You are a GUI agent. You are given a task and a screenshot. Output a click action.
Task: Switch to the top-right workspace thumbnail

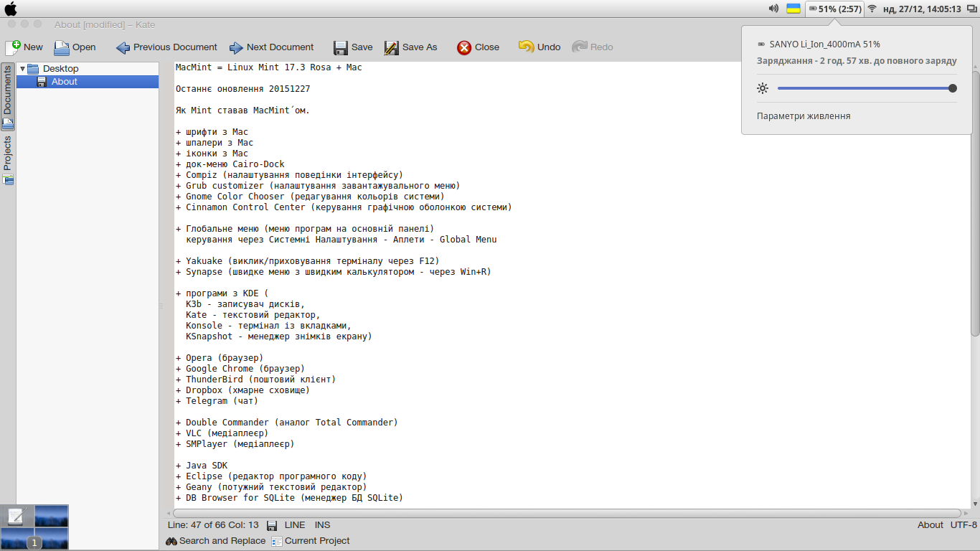point(52,516)
